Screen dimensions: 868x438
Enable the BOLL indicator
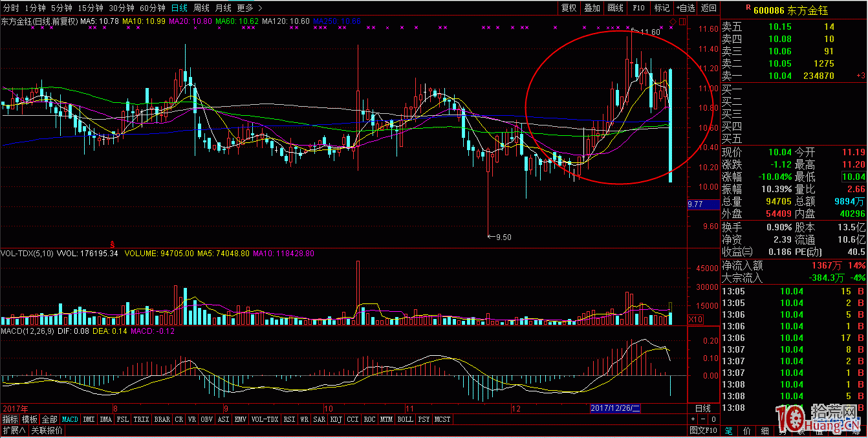pos(406,419)
